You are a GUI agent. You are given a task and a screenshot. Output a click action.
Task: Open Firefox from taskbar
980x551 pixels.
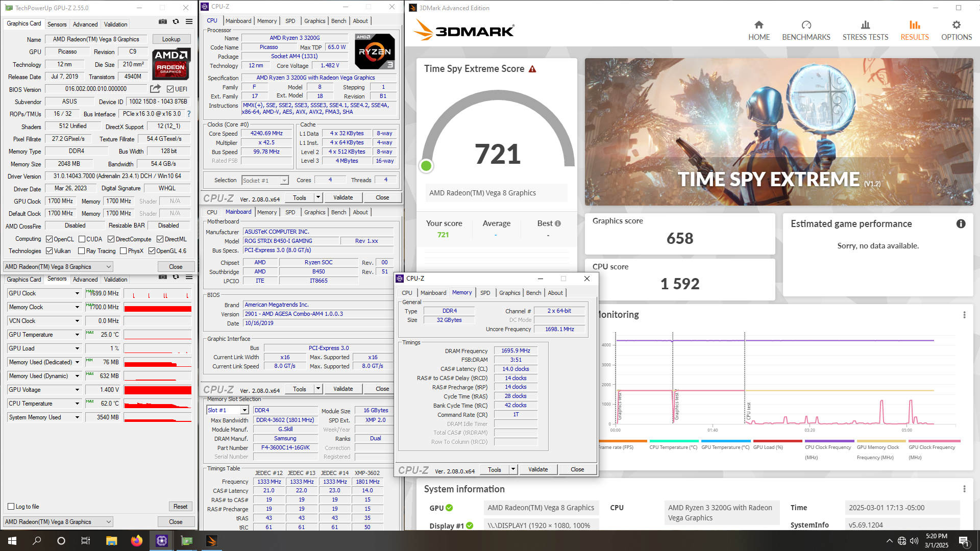(x=136, y=541)
